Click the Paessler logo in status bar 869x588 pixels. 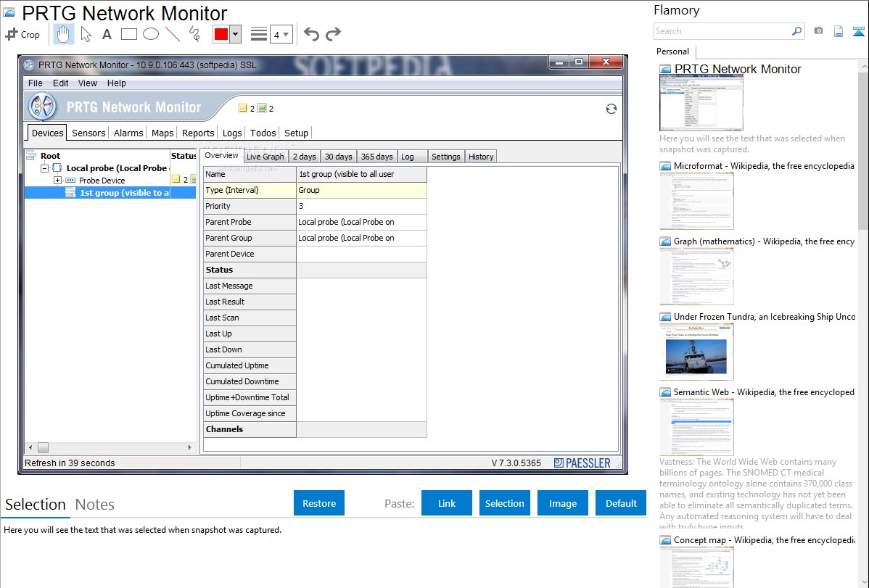coord(582,463)
